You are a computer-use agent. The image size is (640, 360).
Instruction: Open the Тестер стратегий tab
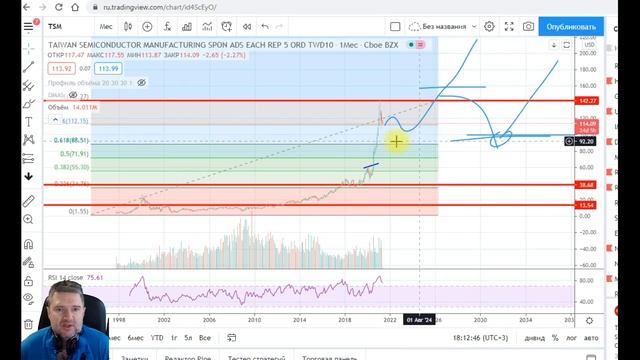[256, 358]
